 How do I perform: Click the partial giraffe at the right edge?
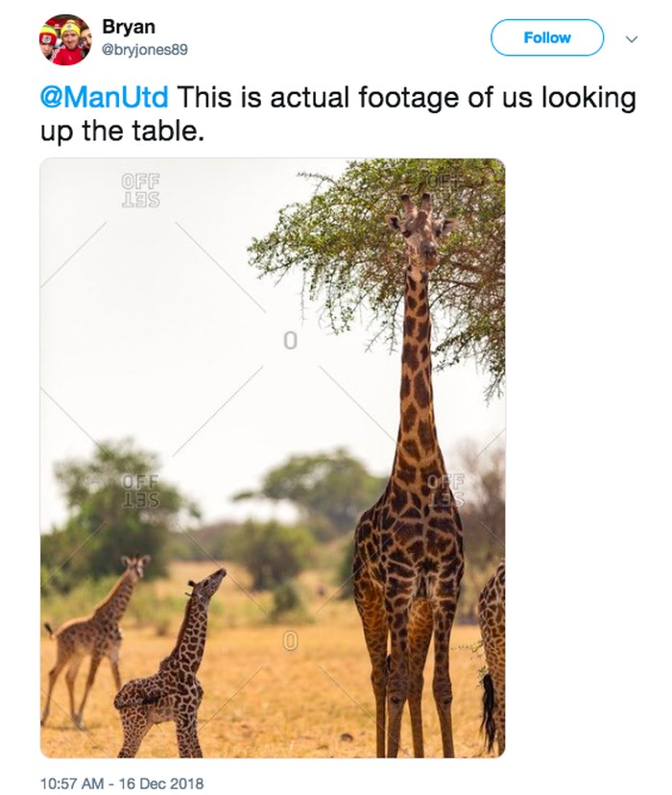(491, 653)
